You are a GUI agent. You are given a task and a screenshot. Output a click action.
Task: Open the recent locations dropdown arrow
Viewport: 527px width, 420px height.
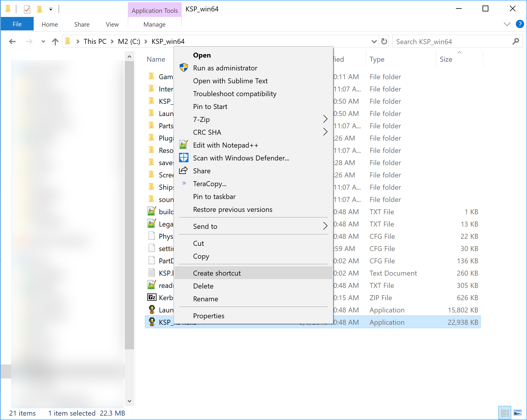(x=43, y=42)
